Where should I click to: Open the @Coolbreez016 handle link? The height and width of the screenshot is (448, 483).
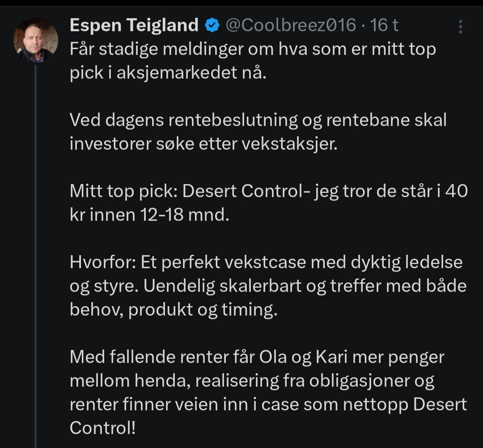click(291, 25)
